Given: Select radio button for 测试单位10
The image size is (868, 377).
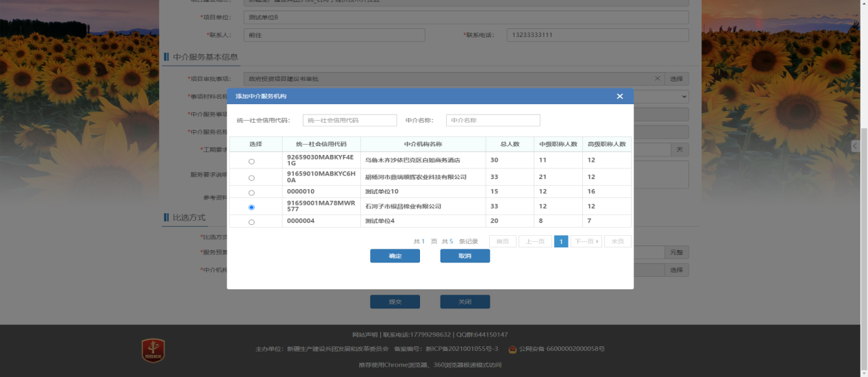Looking at the screenshot, I should pos(251,193).
